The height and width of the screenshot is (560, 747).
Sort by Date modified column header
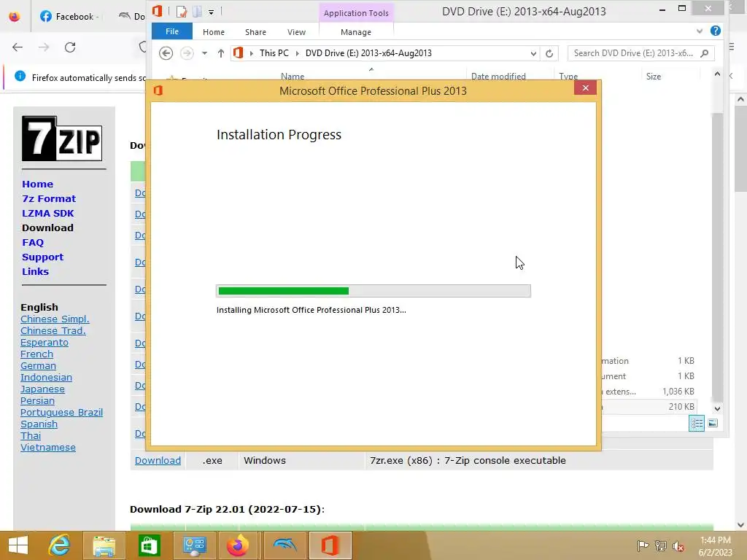(498, 76)
